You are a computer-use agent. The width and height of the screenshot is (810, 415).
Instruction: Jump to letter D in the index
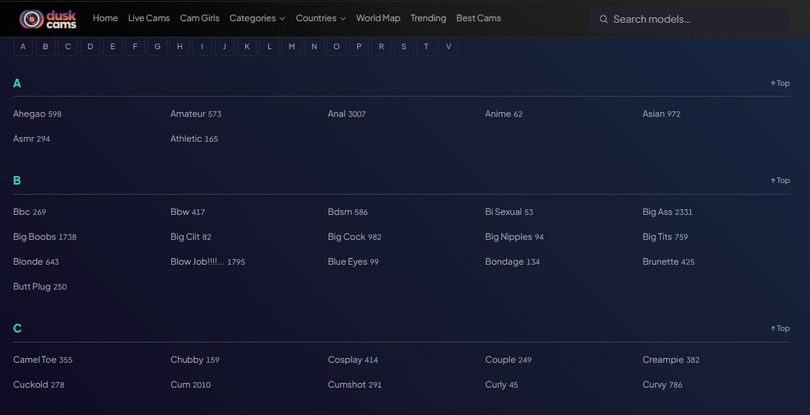90,47
